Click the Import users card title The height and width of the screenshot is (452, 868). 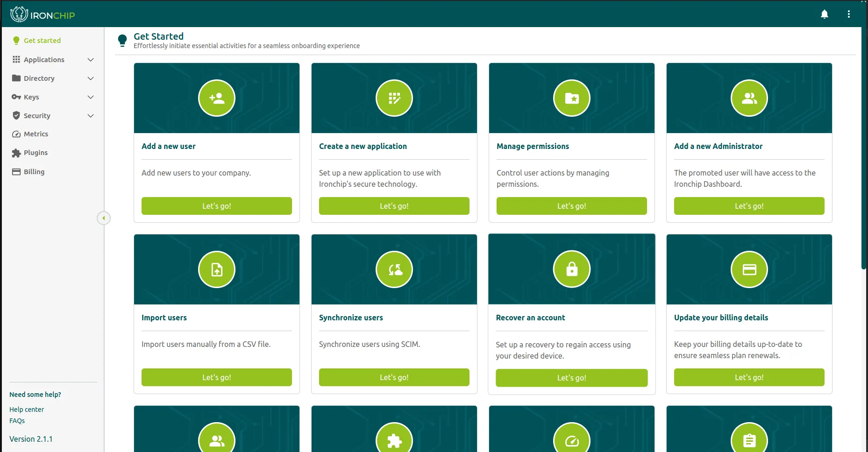click(164, 318)
